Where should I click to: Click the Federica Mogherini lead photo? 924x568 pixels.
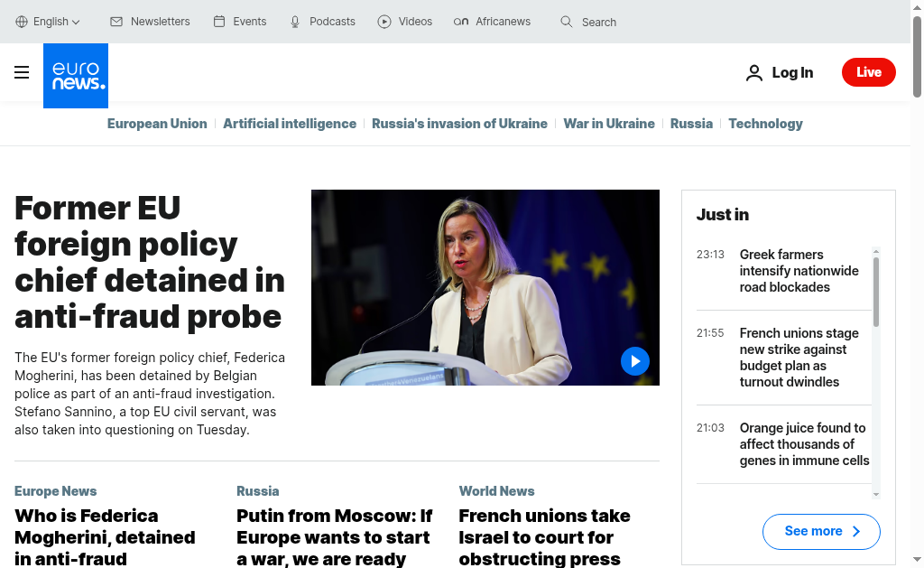click(x=485, y=287)
